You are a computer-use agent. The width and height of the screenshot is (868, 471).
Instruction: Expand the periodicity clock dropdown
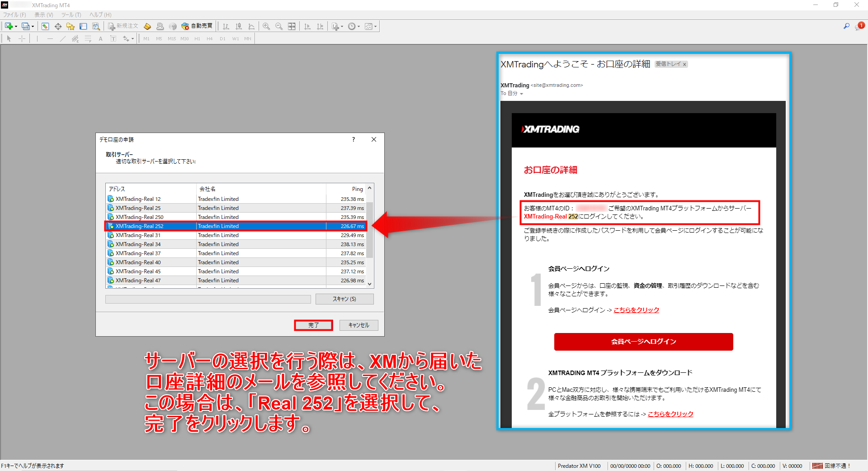(x=359, y=27)
